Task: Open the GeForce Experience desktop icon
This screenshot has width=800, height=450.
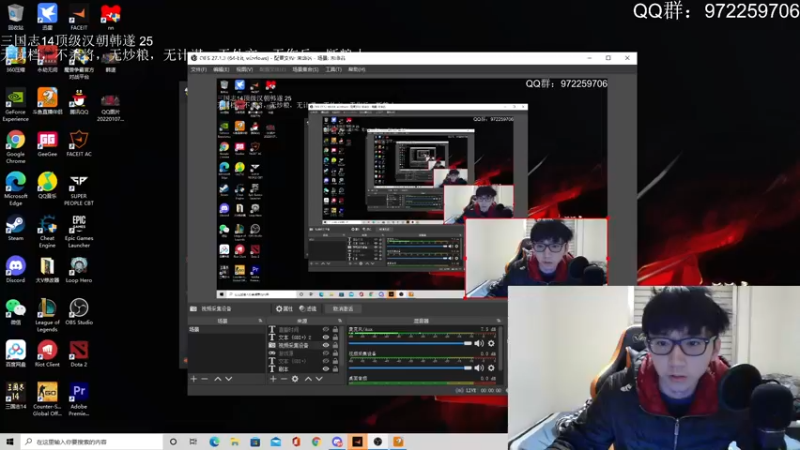Action: tap(15, 105)
